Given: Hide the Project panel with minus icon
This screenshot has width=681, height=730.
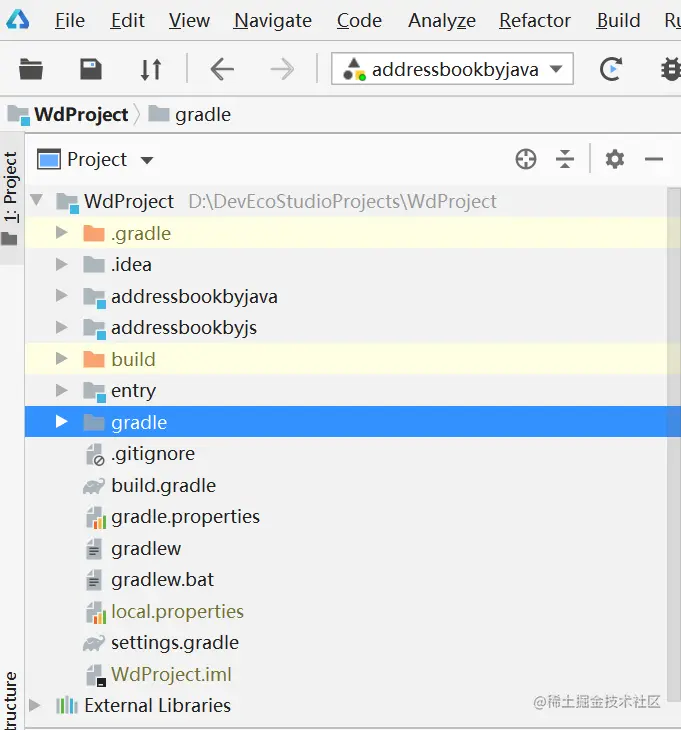Looking at the screenshot, I should tap(654, 159).
